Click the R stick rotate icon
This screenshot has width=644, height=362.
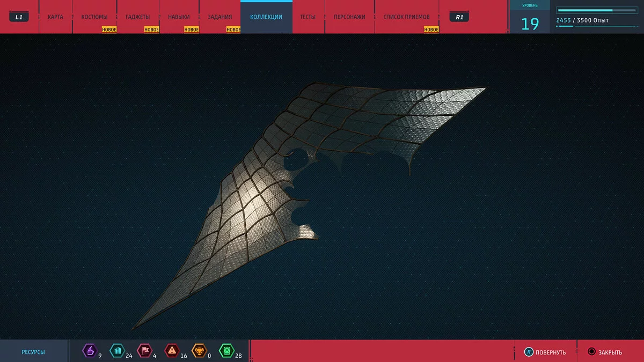pyautogui.click(x=529, y=352)
